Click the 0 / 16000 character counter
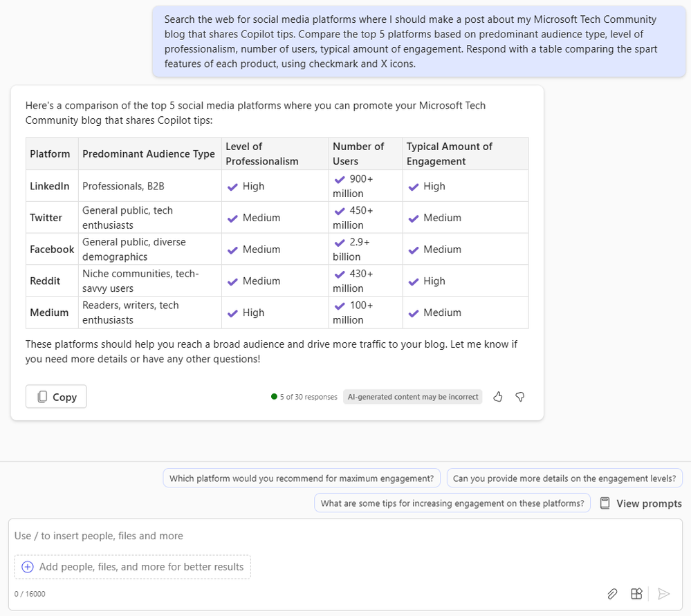 point(30,594)
